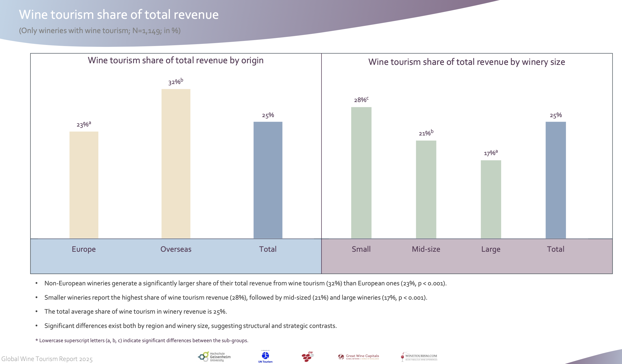The width and height of the screenshot is (622, 364).
Task: Click the blue Total bar in winery size chart
Action: [x=555, y=180]
